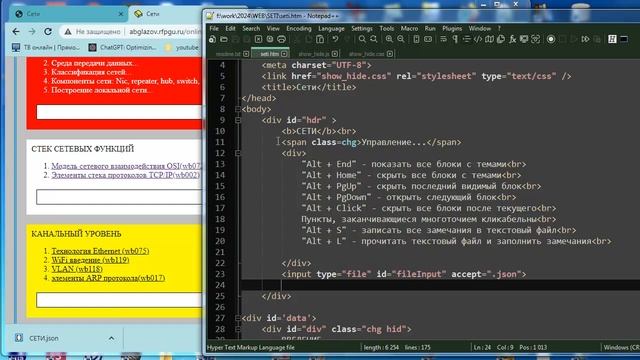The width and height of the screenshot is (640, 360).
Task: Switch to the show_hide.js tab
Action: (314, 54)
